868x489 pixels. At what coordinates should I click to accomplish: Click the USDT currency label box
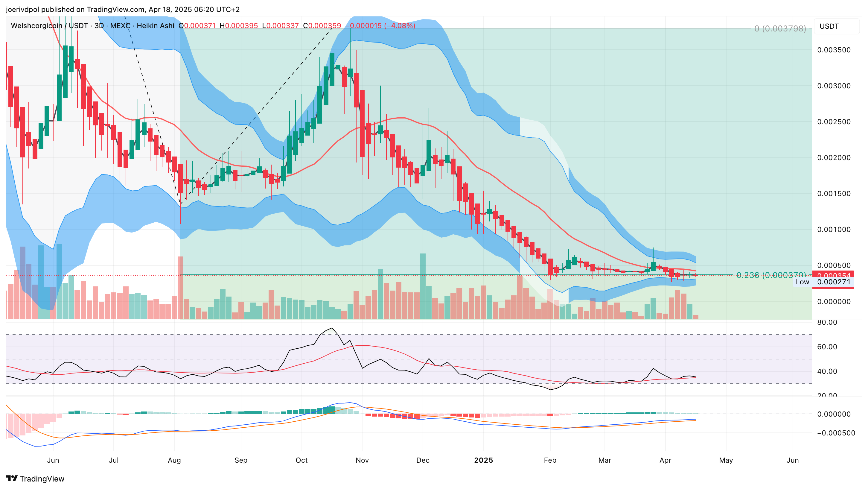tap(836, 26)
